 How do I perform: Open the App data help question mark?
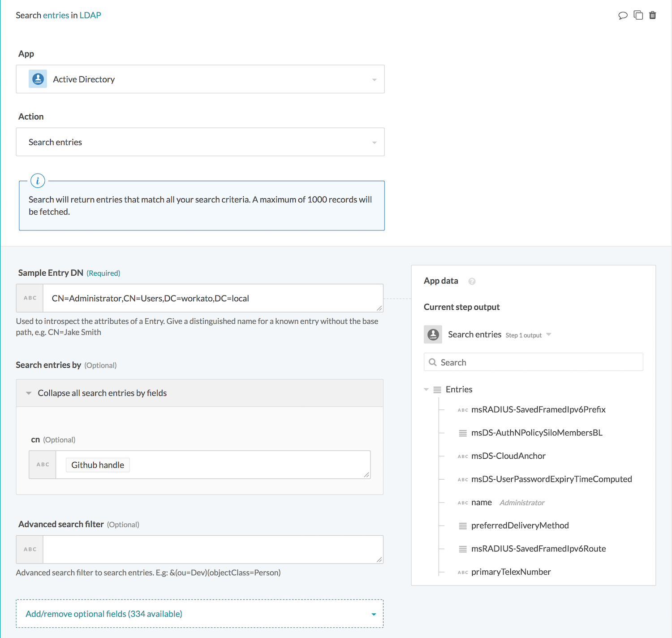(472, 281)
